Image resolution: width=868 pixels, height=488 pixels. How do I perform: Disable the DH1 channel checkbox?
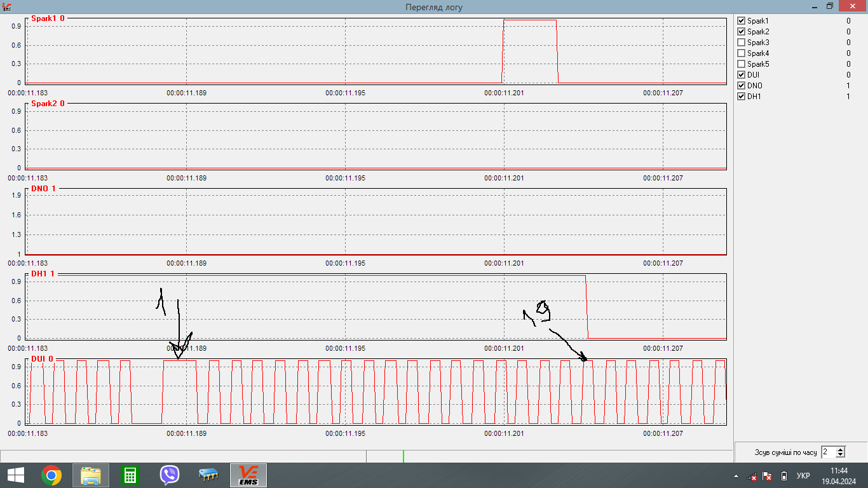tap(741, 97)
